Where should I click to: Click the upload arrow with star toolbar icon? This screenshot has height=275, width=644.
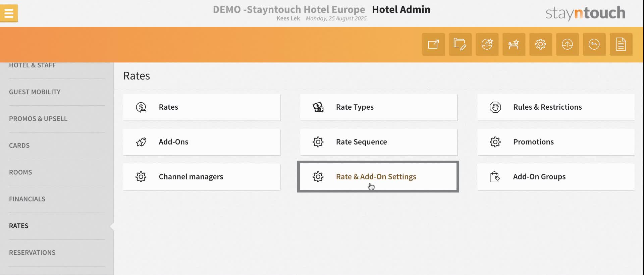click(487, 44)
